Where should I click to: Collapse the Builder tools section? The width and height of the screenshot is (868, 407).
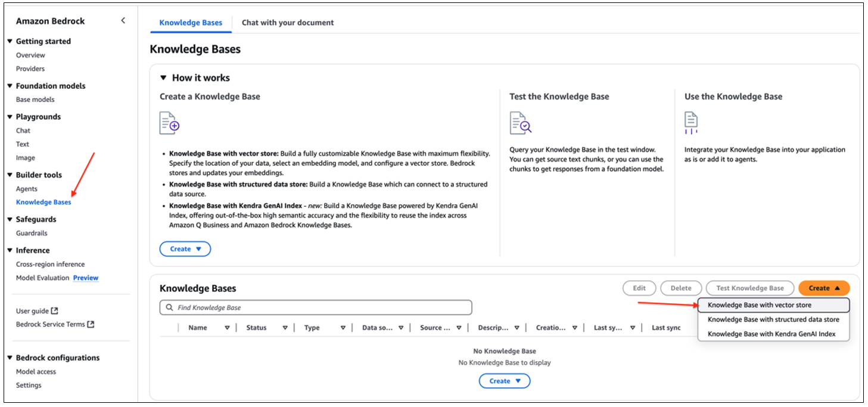click(x=10, y=175)
